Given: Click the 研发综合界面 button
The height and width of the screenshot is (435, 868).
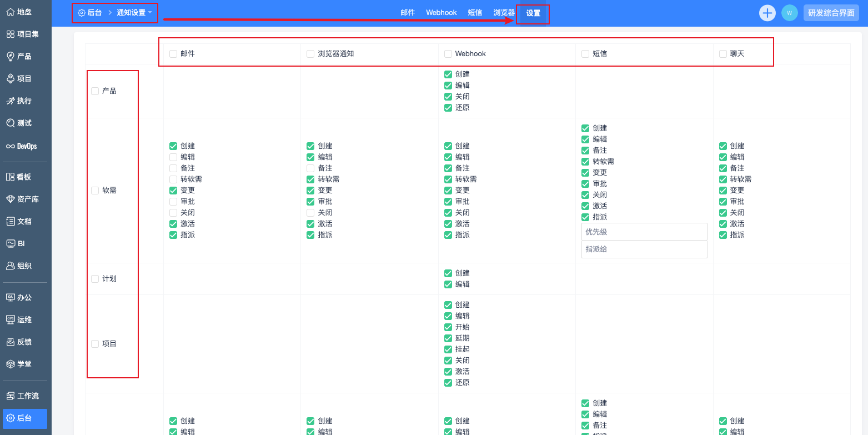Looking at the screenshot, I should tap(831, 13).
